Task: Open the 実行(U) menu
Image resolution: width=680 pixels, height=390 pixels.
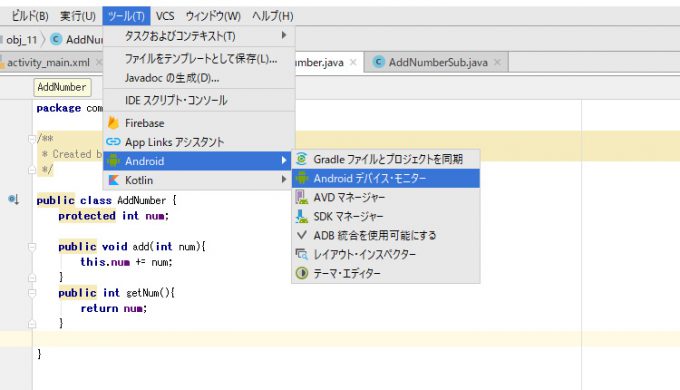Action: pyautogui.click(x=78, y=16)
